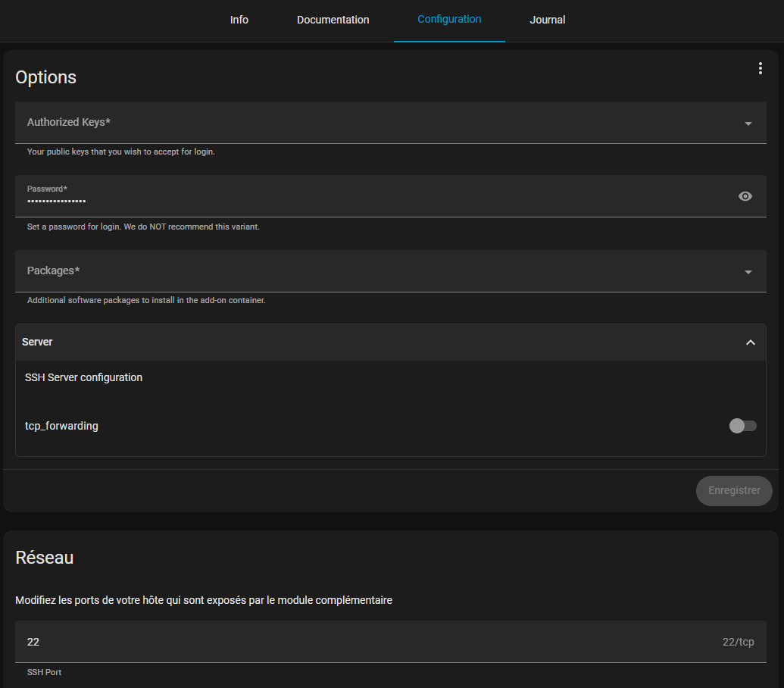The height and width of the screenshot is (688, 784).
Task: Reveal the password with the eye icon
Action: click(745, 196)
